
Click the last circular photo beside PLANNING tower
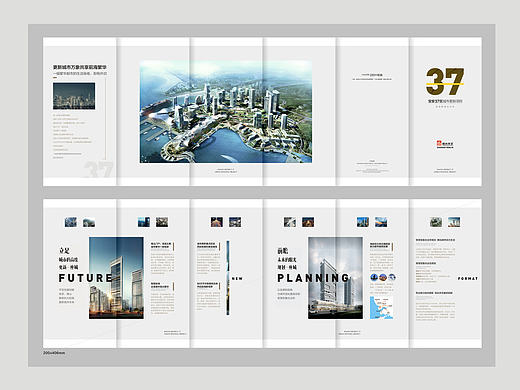(392, 277)
